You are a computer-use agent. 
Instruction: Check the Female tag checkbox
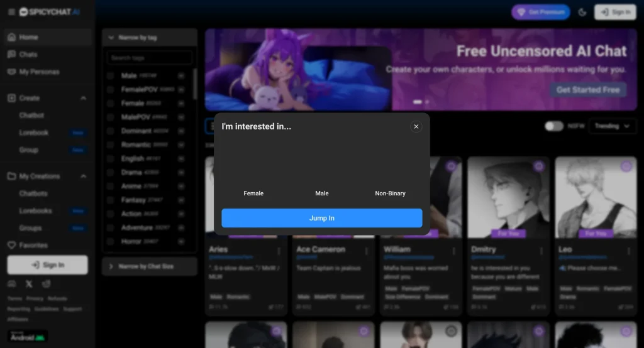(110, 103)
